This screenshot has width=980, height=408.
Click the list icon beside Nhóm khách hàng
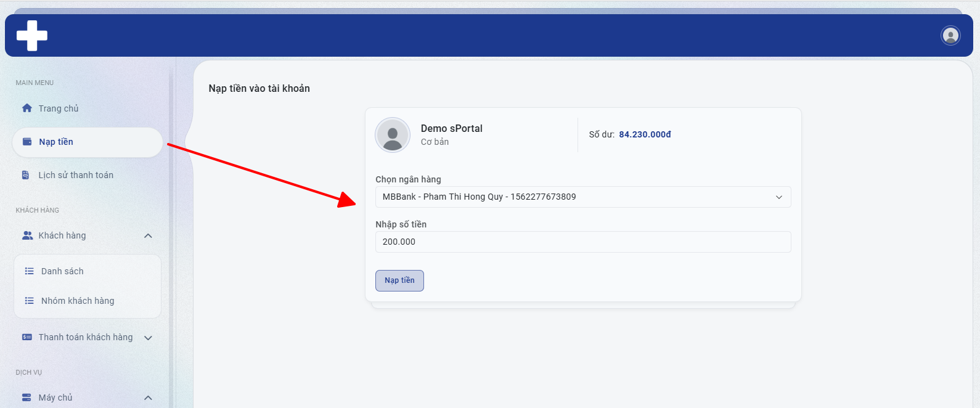pyautogui.click(x=29, y=301)
